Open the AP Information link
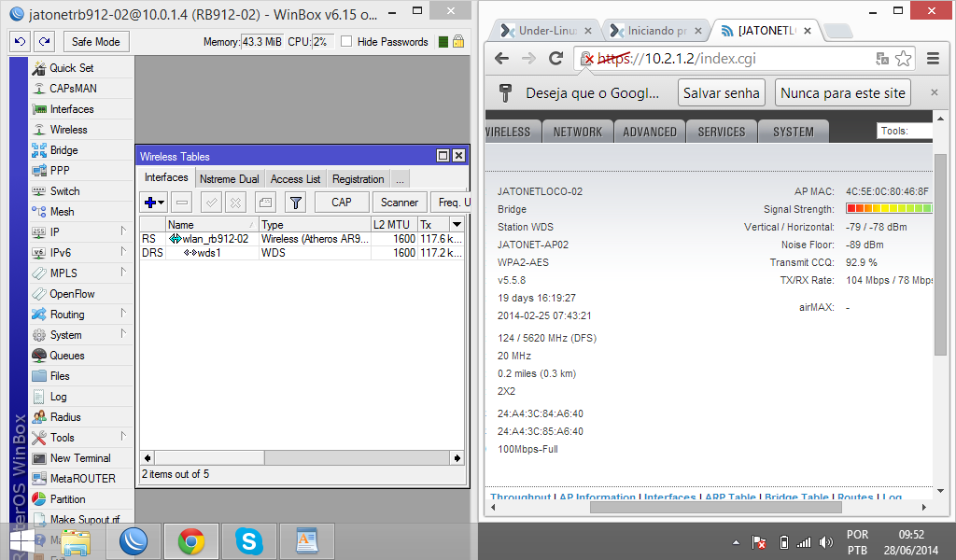The image size is (956, 560). point(597,497)
